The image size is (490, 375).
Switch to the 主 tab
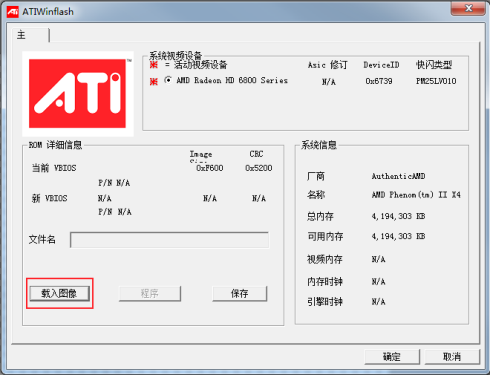pos(30,35)
